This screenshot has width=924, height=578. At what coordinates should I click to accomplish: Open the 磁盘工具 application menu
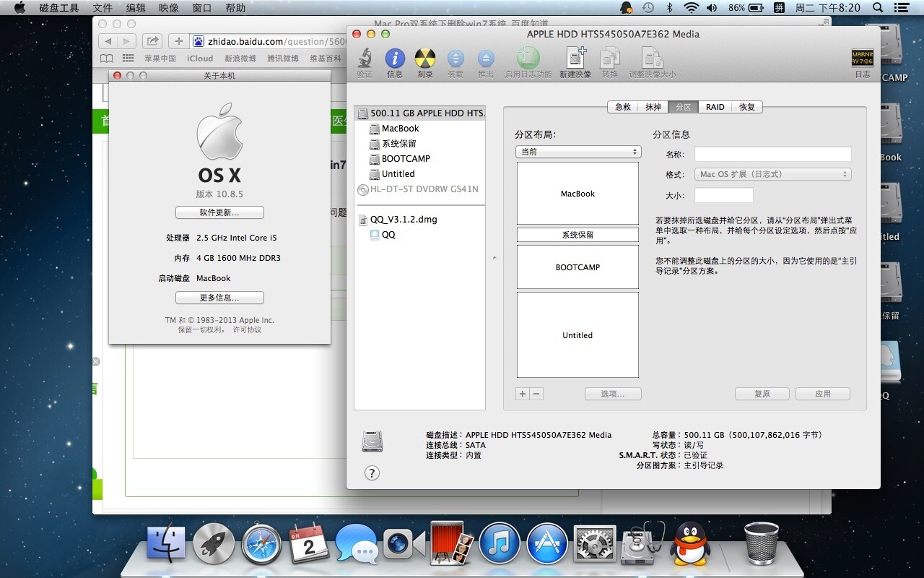(x=59, y=8)
